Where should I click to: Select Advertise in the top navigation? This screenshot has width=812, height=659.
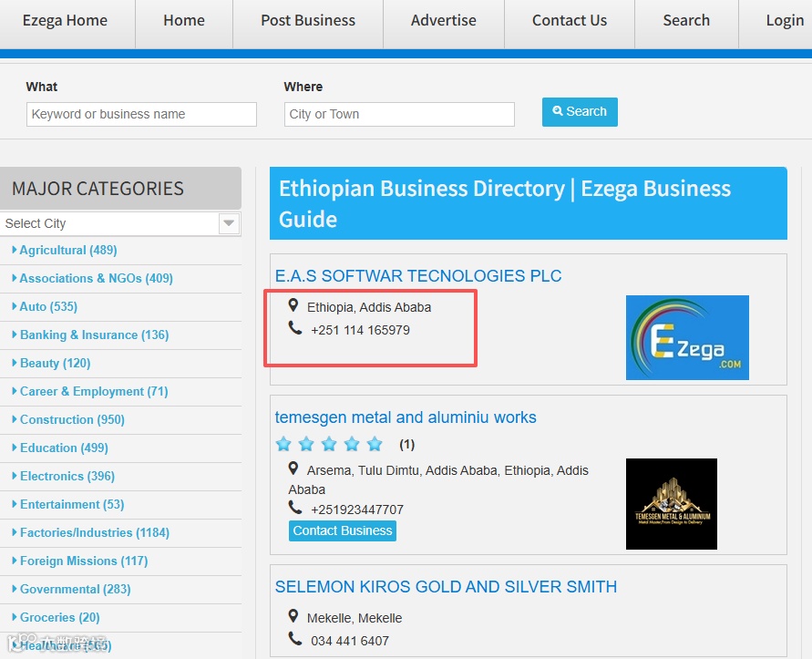click(443, 21)
